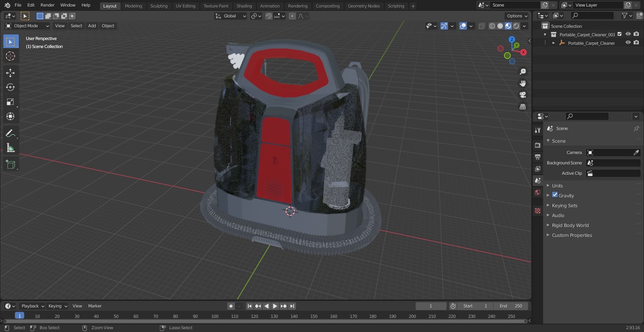Viewport: 644px width, 332px height.
Task: Hide Portable_Carpet_Cleaner object with eye icon
Action: (628, 43)
